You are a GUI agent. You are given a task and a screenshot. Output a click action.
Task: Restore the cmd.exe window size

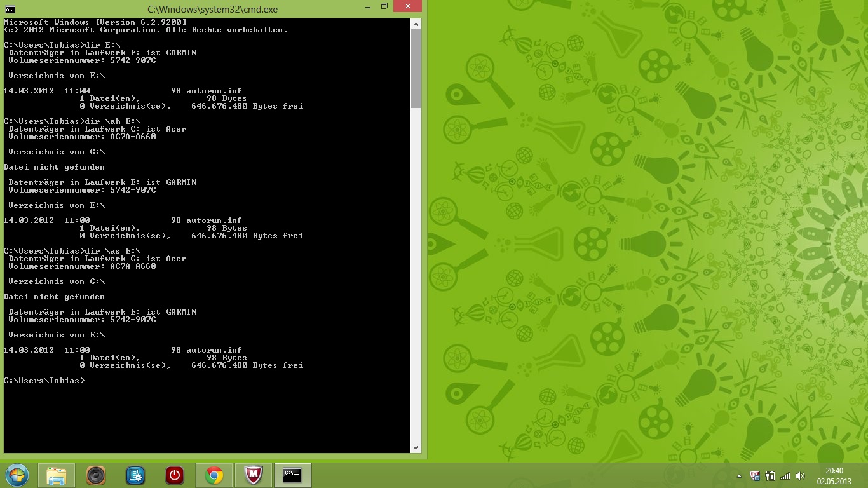(x=384, y=7)
